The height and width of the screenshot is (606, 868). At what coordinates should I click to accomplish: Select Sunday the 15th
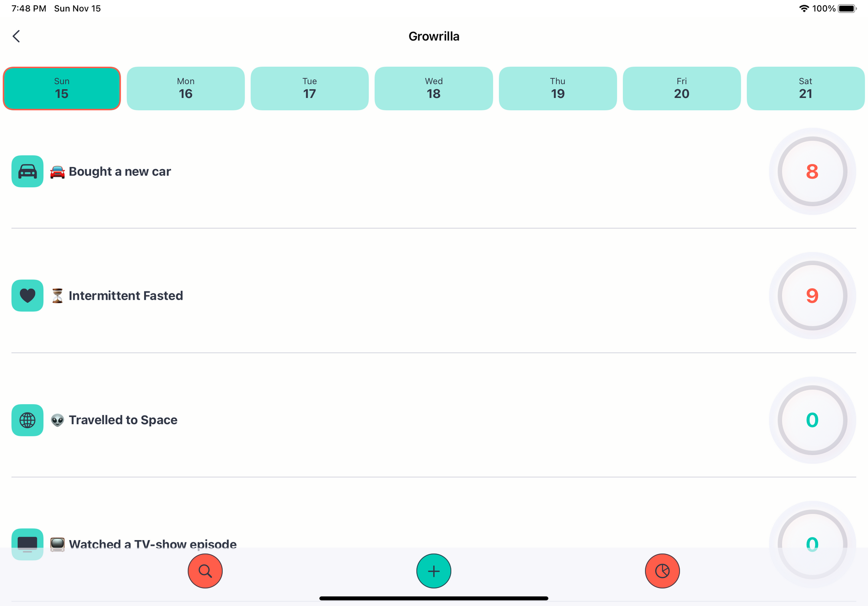click(62, 88)
